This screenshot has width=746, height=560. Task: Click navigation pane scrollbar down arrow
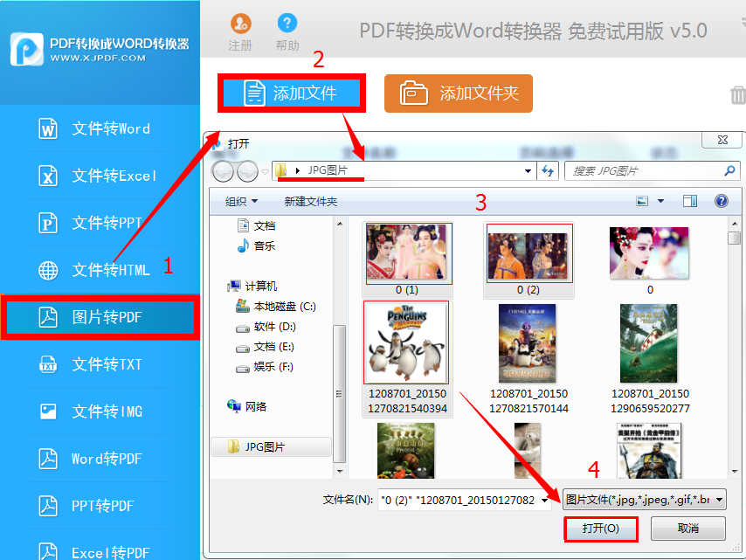(340, 472)
